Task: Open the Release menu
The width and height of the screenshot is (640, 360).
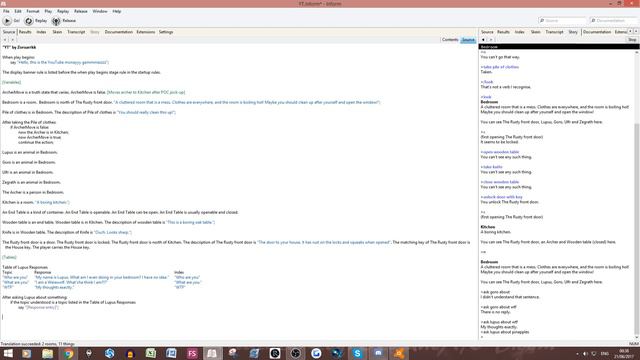Action: (81, 11)
